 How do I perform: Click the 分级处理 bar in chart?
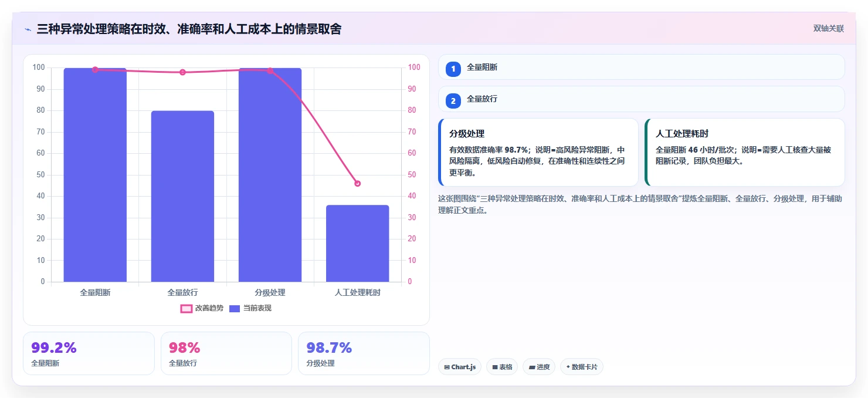270,175
